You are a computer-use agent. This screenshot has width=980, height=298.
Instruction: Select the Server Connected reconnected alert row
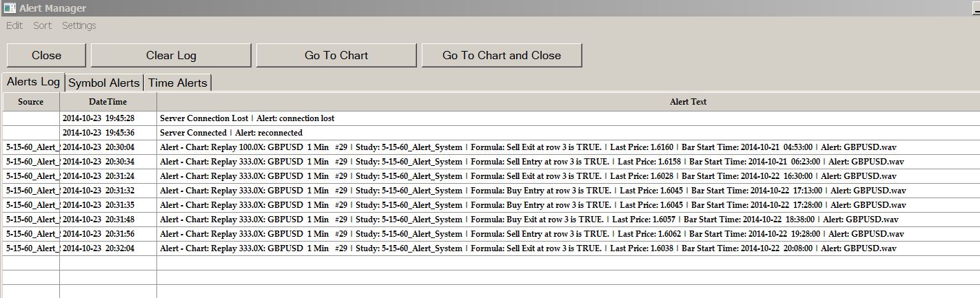(x=231, y=133)
